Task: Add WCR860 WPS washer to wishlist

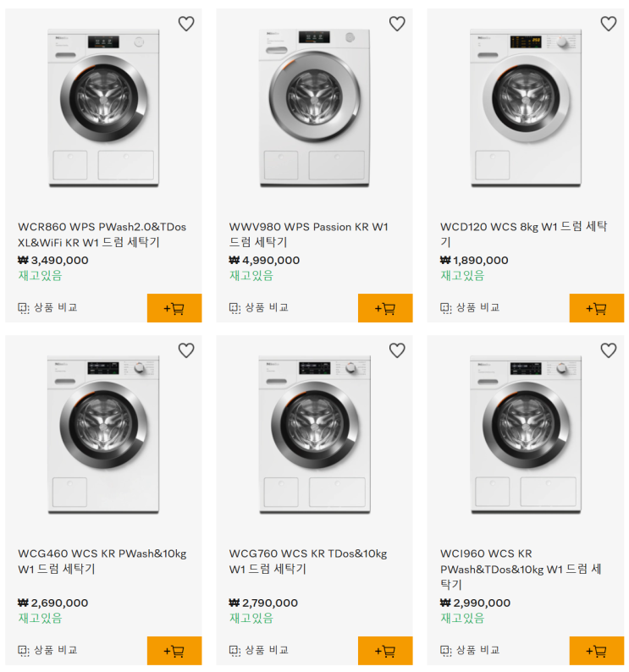Action: tap(186, 24)
